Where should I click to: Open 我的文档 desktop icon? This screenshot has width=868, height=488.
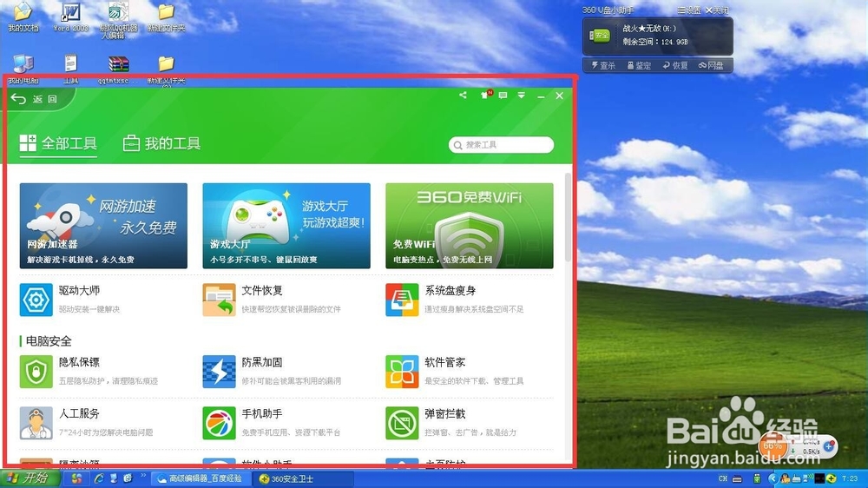pos(23,17)
